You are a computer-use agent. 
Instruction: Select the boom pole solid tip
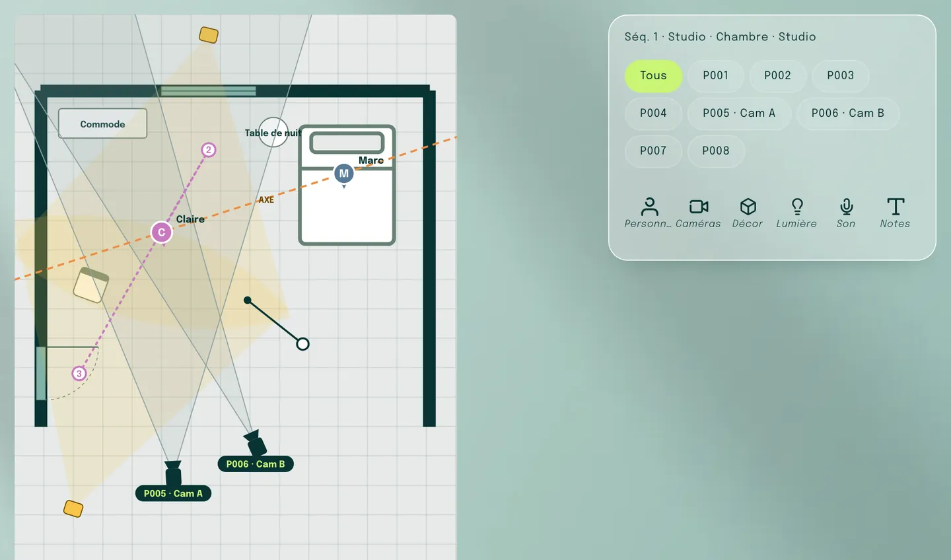248,300
